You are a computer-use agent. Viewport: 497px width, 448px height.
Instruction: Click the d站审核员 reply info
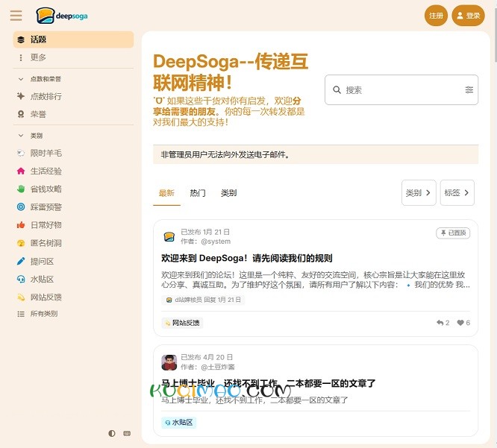point(203,300)
